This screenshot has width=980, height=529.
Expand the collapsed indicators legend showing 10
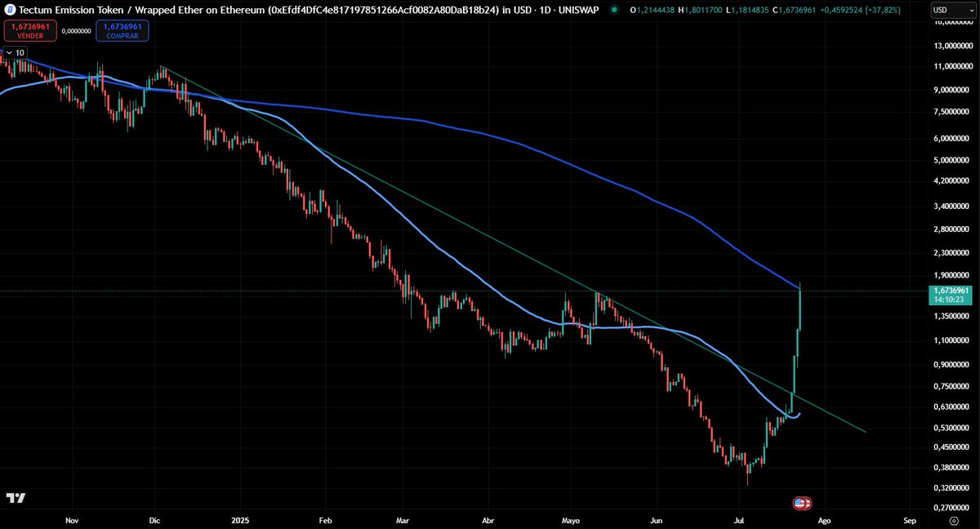click(x=15, y=51)
